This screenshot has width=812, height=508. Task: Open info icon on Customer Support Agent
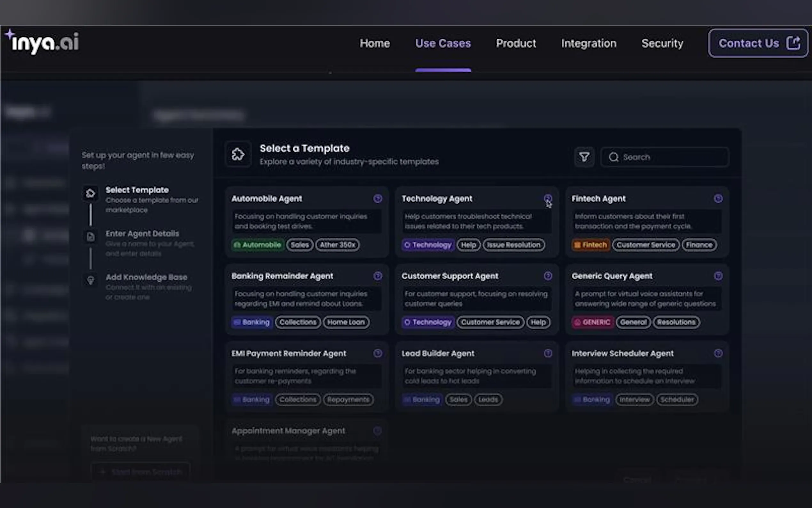click(548, 276)
